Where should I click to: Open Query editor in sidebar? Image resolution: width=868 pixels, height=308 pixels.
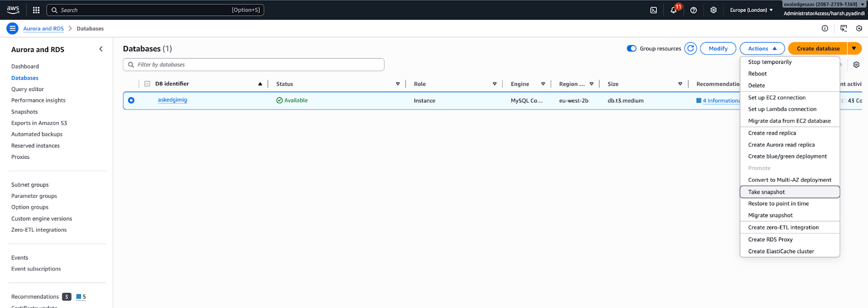(x=28, y=89)
